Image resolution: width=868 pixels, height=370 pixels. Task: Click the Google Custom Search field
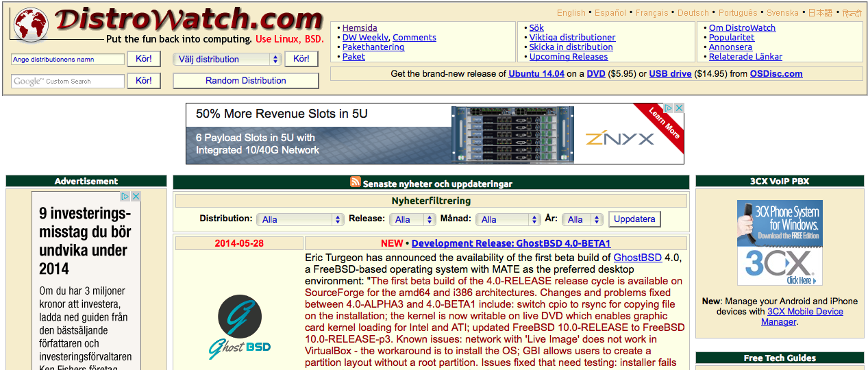coord(68,81)
